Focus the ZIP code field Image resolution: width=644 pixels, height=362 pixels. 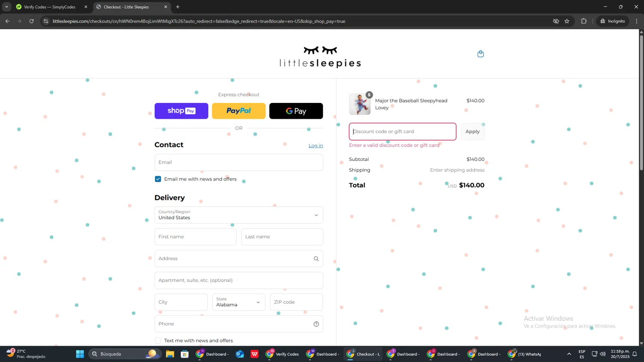296,302
